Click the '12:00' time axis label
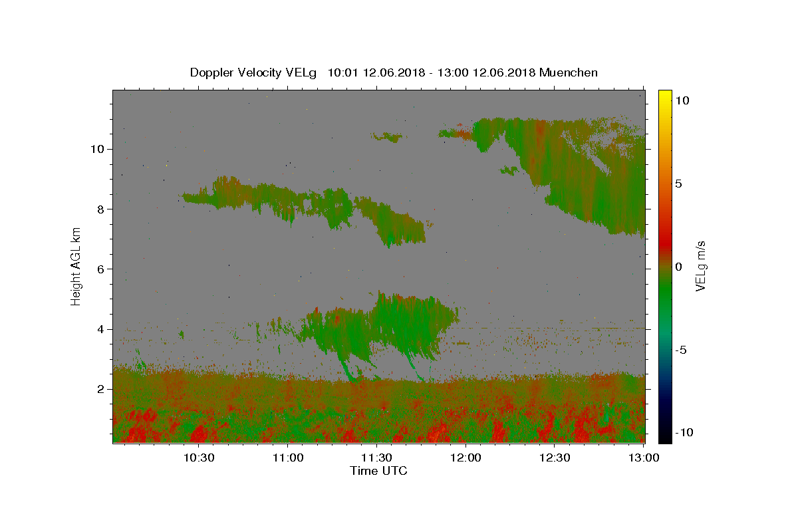This screenshot has height=532, width=798. [465, 458]
